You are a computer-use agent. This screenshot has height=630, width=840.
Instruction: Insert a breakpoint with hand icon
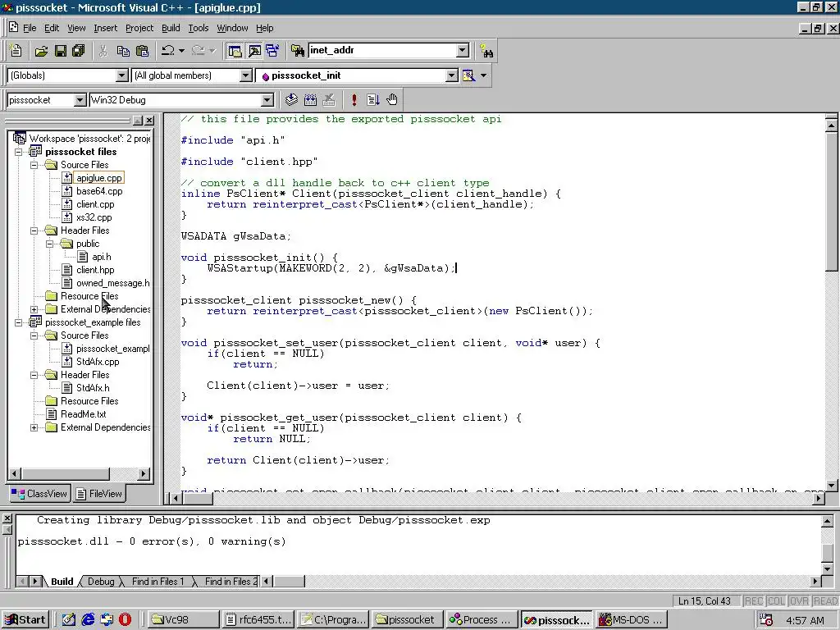[x=392, y=99]
